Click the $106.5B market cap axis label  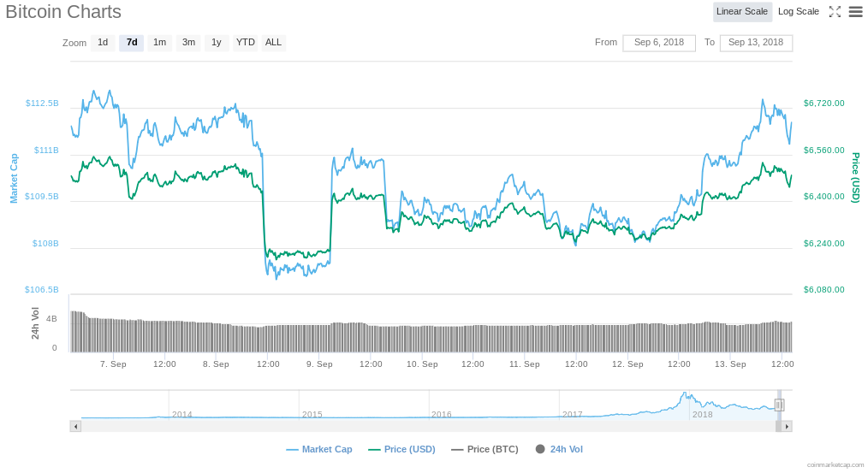click(42, 290)
